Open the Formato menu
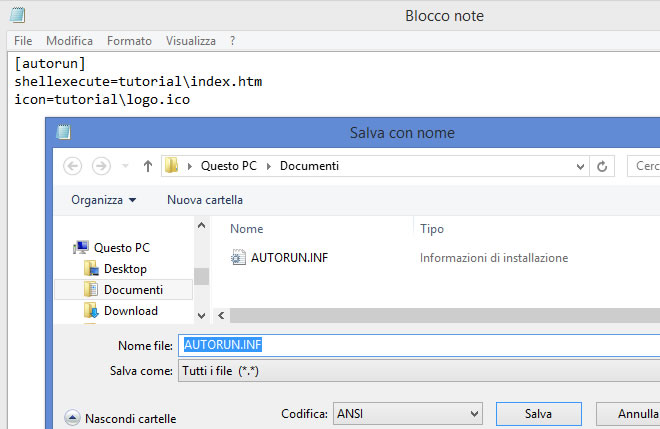 [129, 41]
